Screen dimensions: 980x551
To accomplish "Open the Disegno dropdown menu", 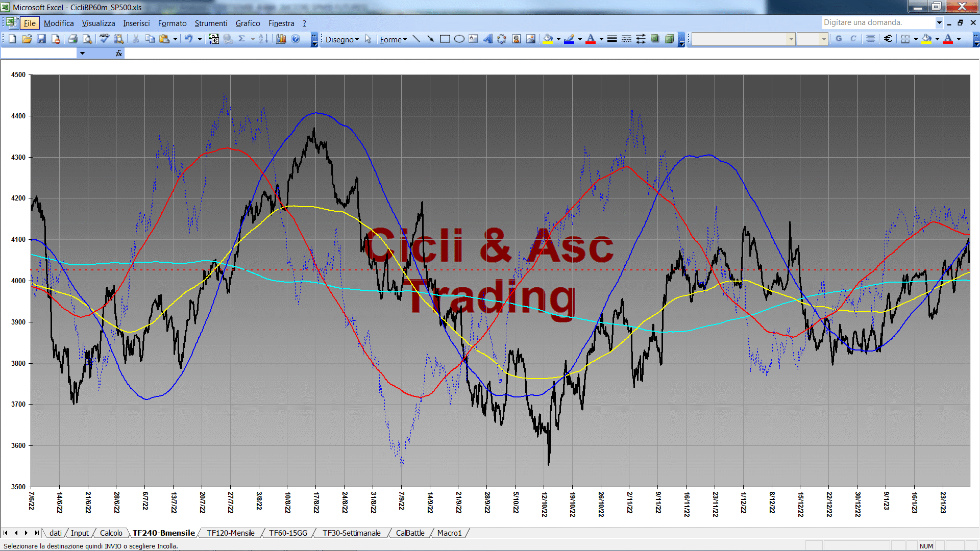I will coord(342,39).
